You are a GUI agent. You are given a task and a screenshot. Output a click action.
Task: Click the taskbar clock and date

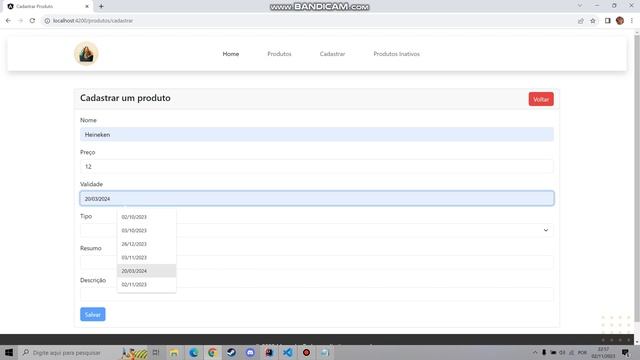pyautogui.click(x=603, y=353)
